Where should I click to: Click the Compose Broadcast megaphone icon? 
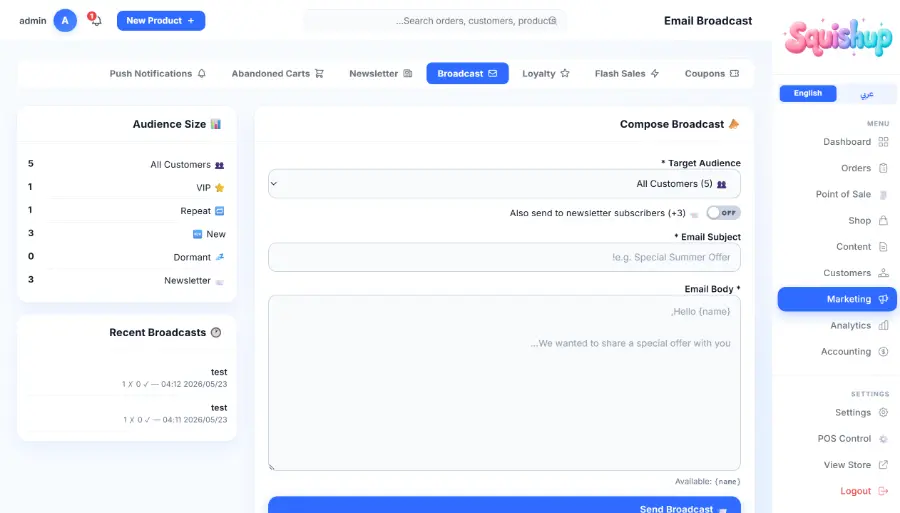[734, 124]
